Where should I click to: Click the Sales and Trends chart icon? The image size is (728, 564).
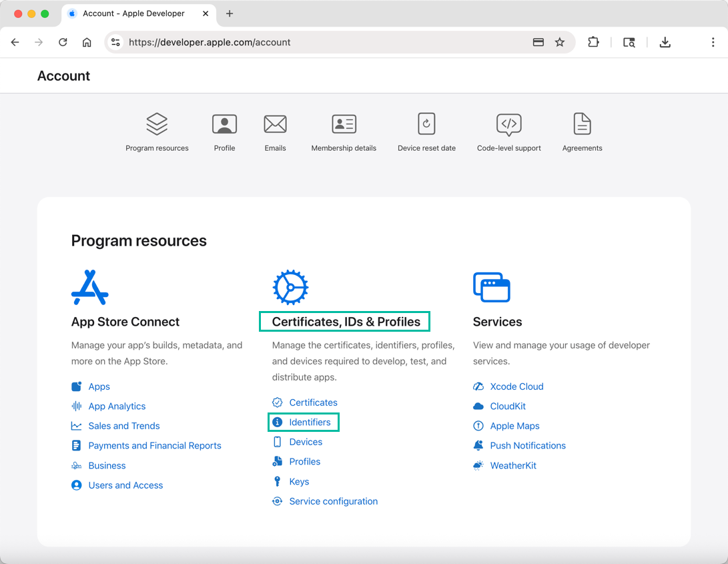pos(77,426)
